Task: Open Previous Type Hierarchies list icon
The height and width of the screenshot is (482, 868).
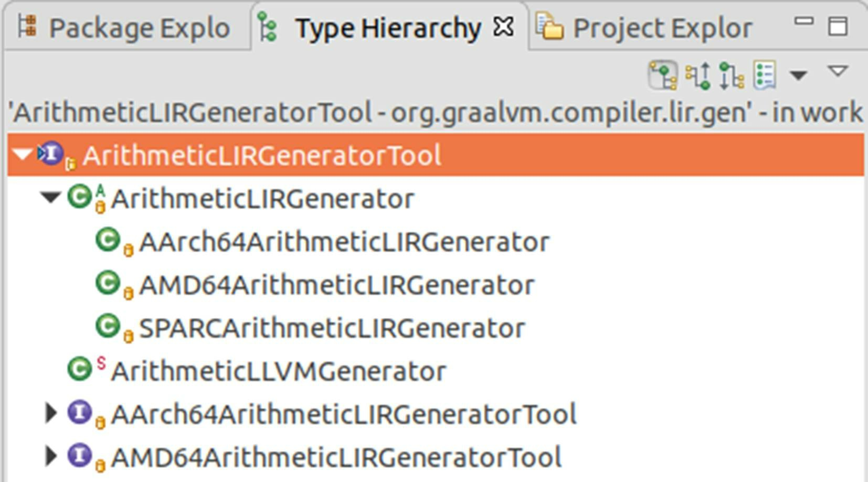Action: coord(765,76)
